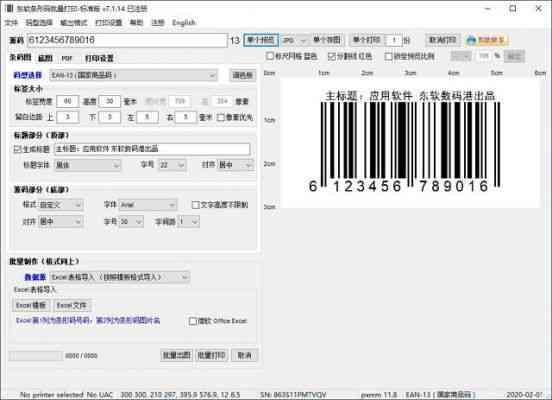Screen dimensions: 552x400
Task: Expand the character spacing dropdown showing 1
Action: click(x=189, y=221)
